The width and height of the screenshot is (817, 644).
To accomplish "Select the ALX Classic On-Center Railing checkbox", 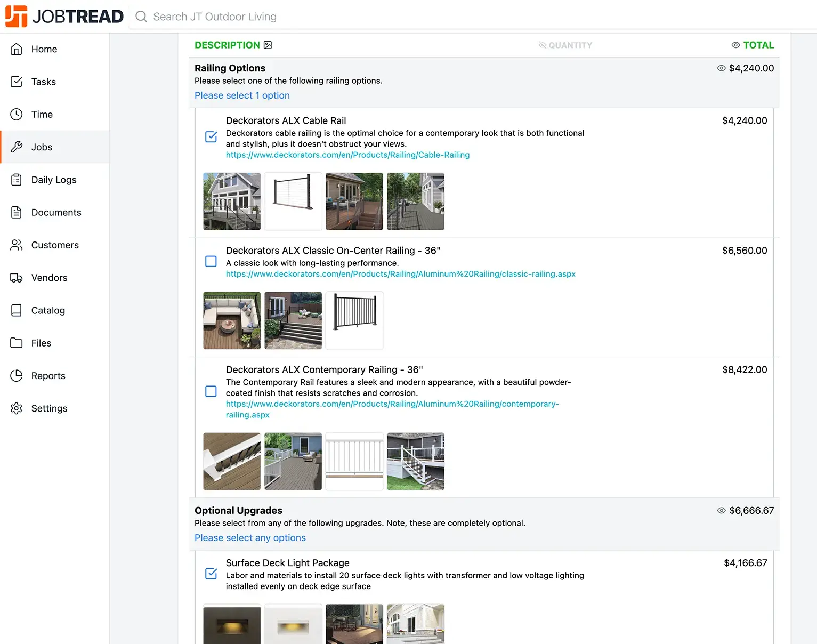I will (x=211, y=261).
